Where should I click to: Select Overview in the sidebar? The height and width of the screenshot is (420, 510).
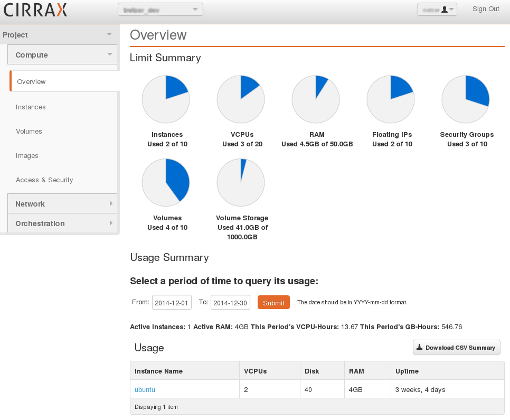tap(32, 82)
